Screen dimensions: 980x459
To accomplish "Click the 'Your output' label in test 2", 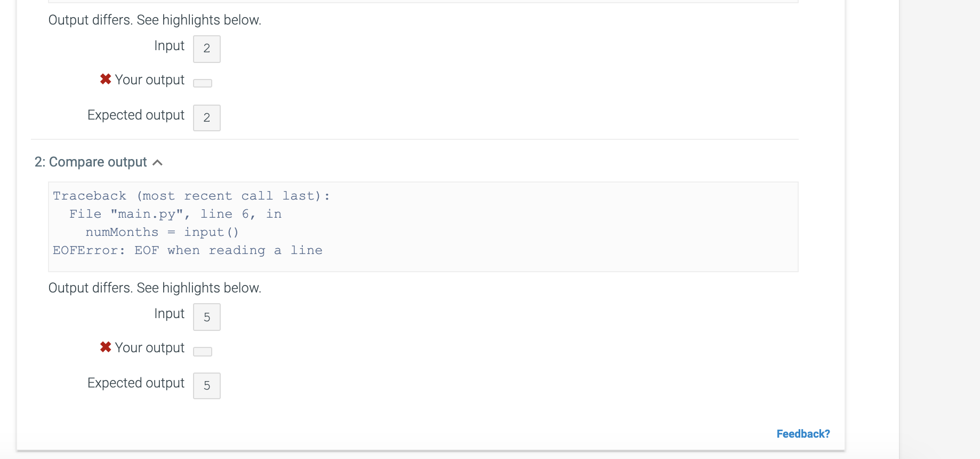I will [150, 347].
